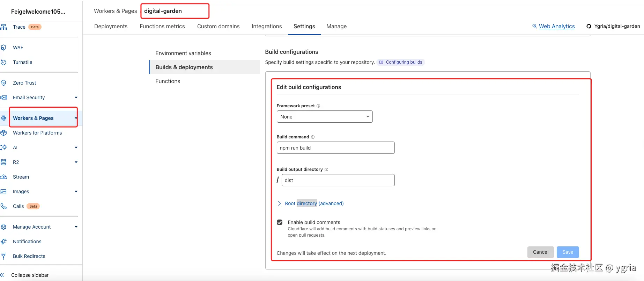
Task: Click the Save button
Action: pyautogui.click(x=568, y=252)
